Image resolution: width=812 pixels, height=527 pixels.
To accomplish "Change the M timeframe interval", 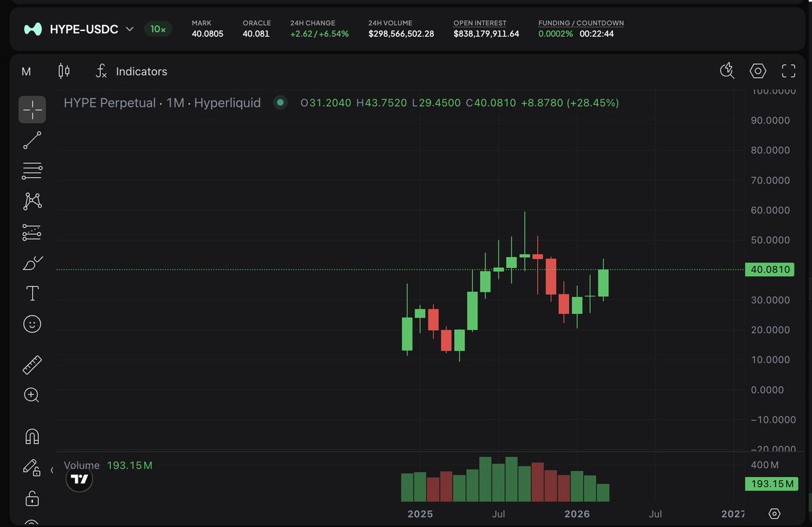I will pos(26,71).
